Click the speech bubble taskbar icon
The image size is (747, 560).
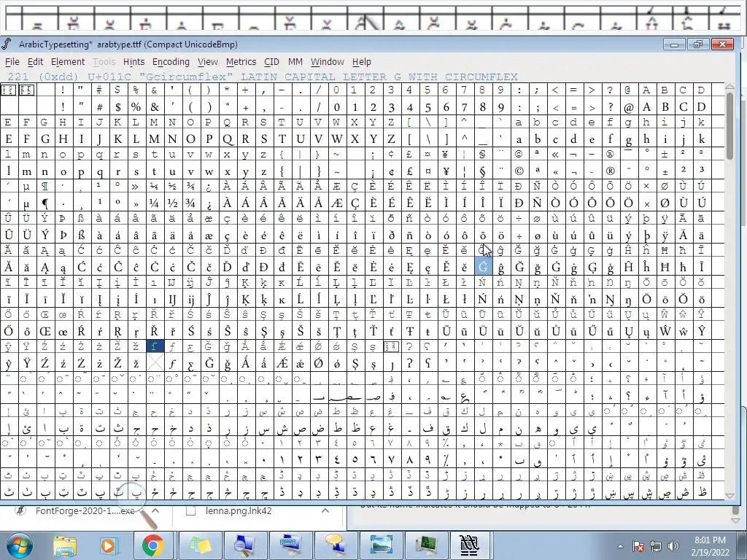336,545
